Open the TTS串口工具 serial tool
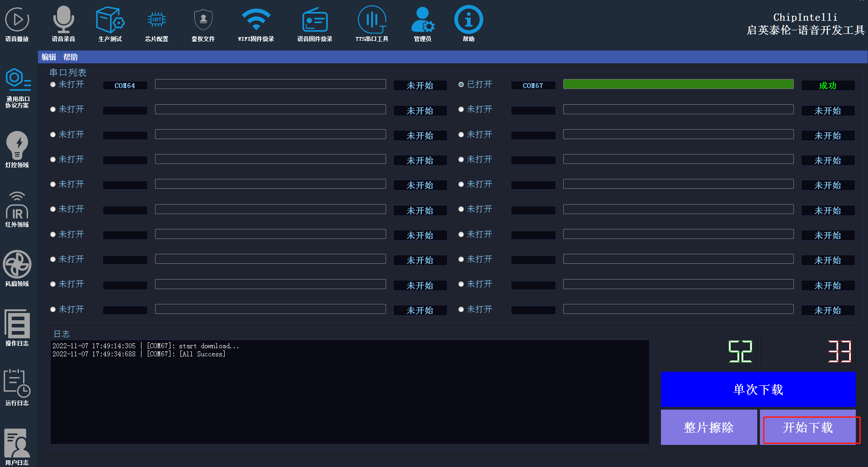 click(372, 24)
